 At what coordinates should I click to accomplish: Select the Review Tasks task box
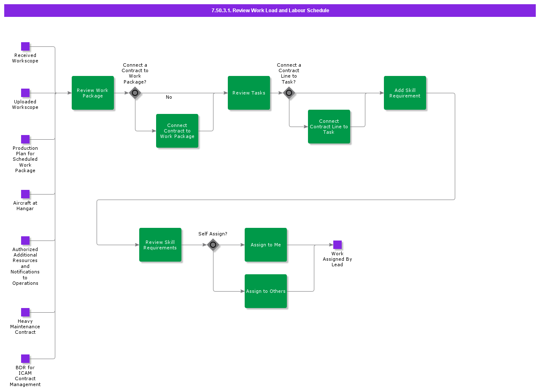(249, 93)
